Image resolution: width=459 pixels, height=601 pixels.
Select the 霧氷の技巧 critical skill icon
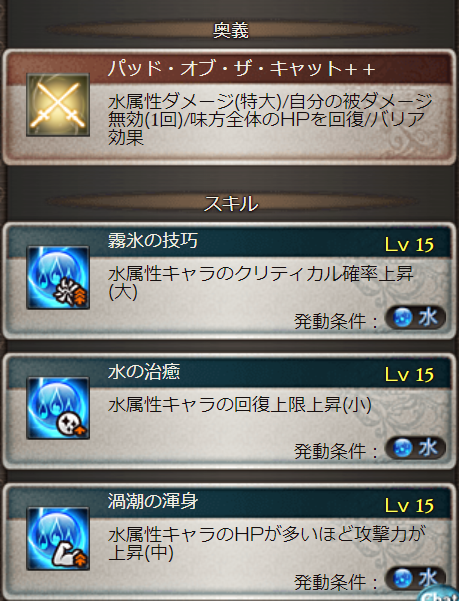coord(58,278)
